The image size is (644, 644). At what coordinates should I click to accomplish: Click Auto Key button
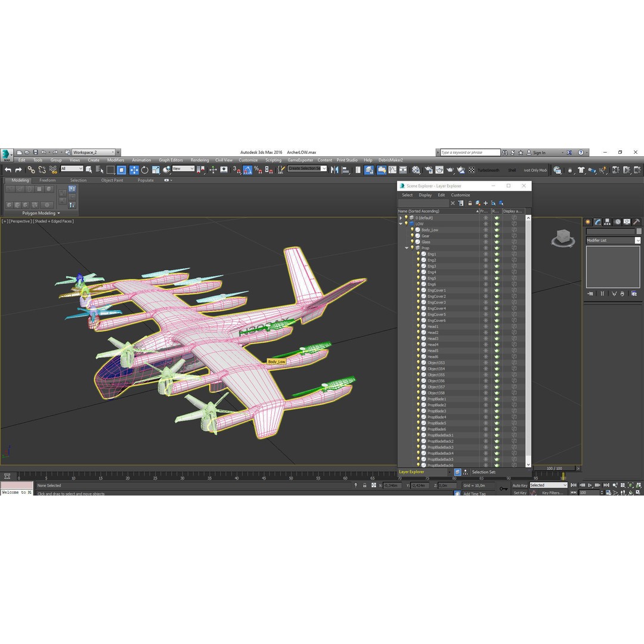pos(519,485)
